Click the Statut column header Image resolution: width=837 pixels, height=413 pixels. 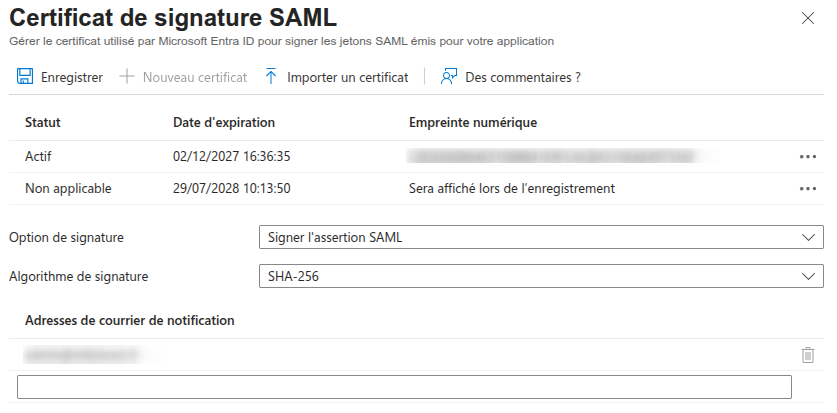pos(43,123)
